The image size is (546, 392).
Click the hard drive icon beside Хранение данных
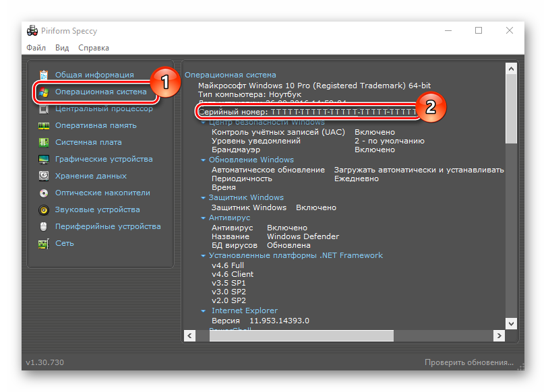44,176
